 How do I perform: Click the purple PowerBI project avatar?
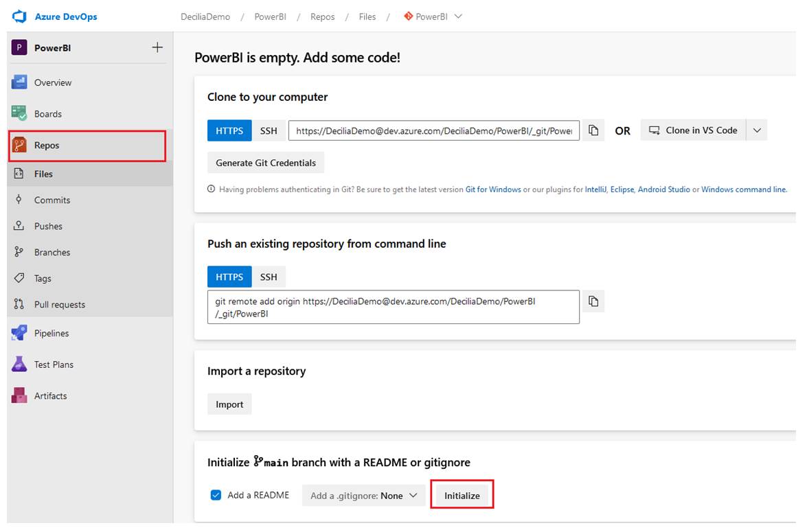pos(19,48)
